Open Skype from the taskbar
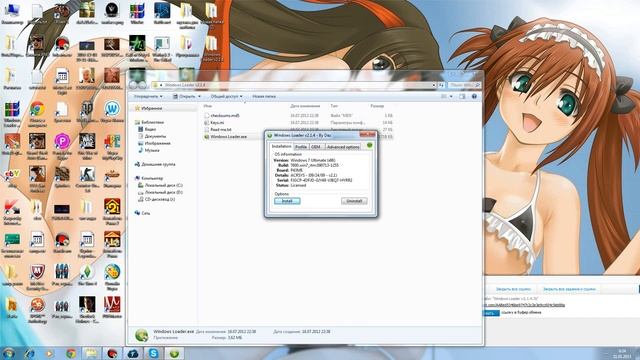Image resolution: width=640 pixels, height=360 pixels. [x=153, y=353]
